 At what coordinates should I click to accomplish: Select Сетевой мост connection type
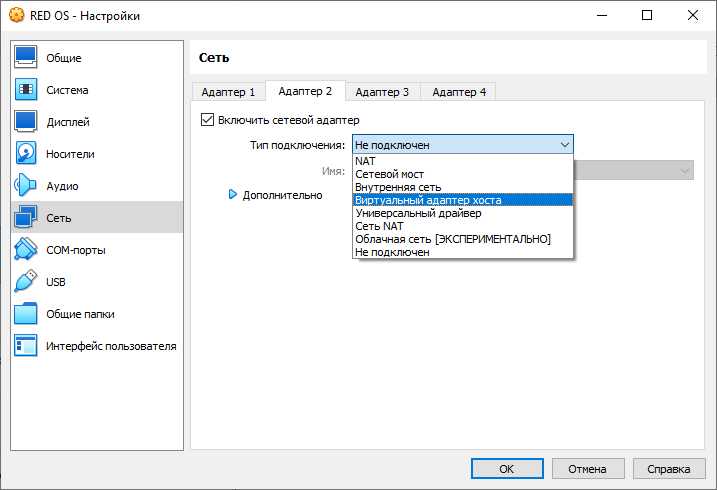[389, 174]
